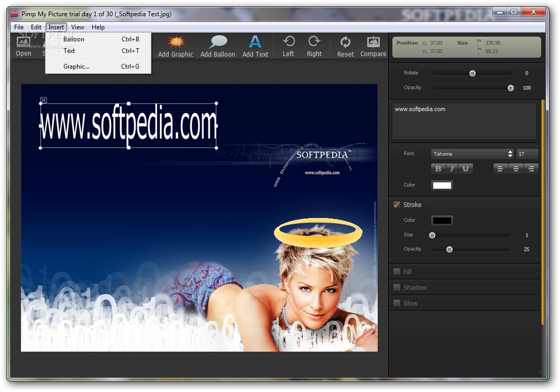Enable the Shadow checkbox
Image resolution: width=560 pixels, height=392 pixels.
click(x=397, y=287)
